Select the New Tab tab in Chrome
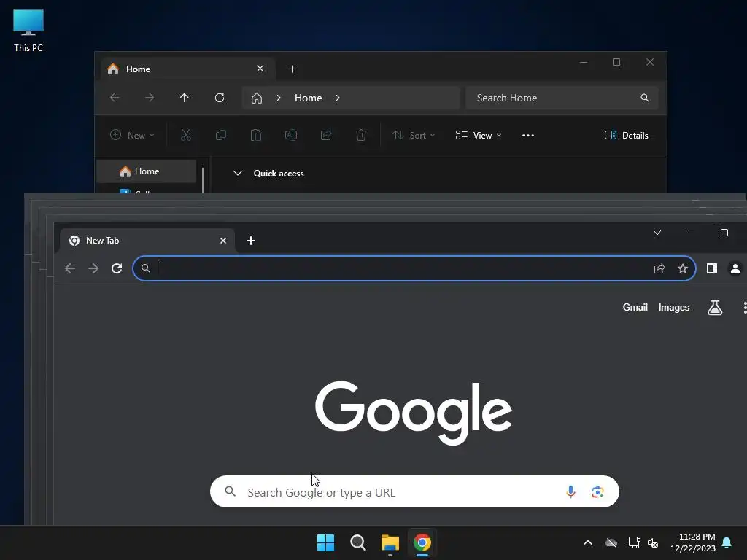This screenshot has width=747, height=560. coord(147,241)
